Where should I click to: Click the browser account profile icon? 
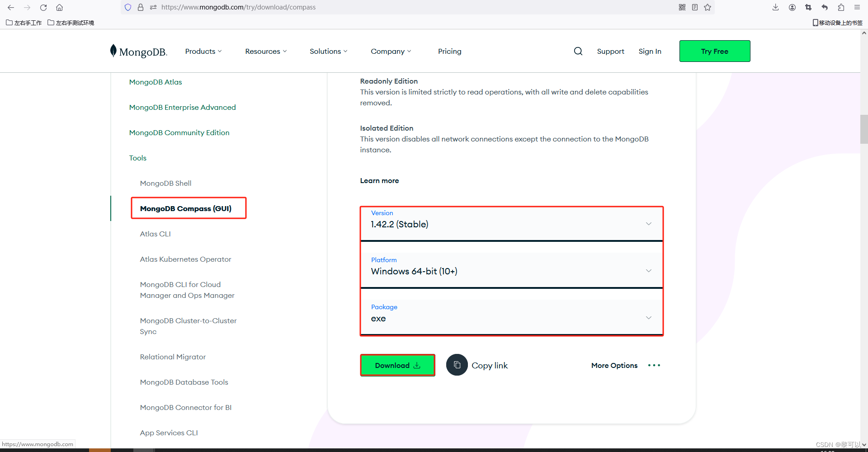point(792,7)
